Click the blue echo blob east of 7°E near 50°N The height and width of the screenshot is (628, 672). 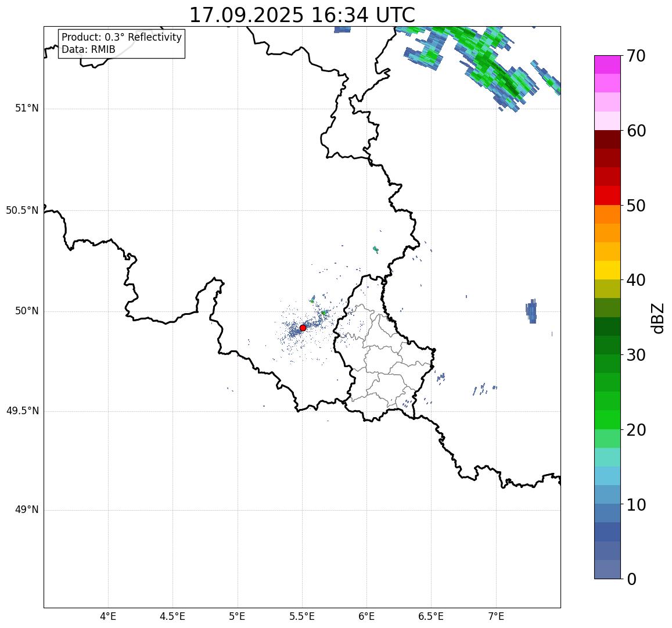(531, 311)
